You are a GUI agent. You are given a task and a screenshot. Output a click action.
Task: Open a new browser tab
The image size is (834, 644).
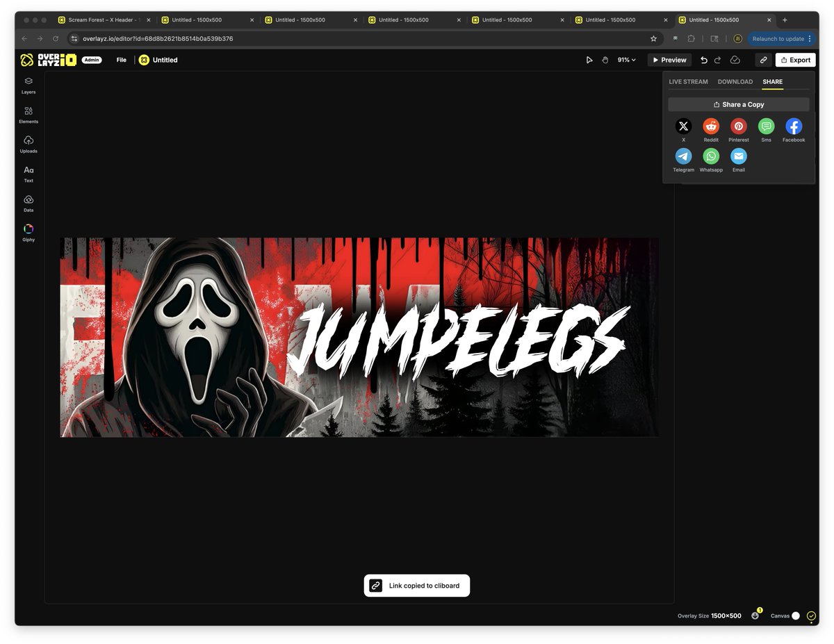point(785,20)
